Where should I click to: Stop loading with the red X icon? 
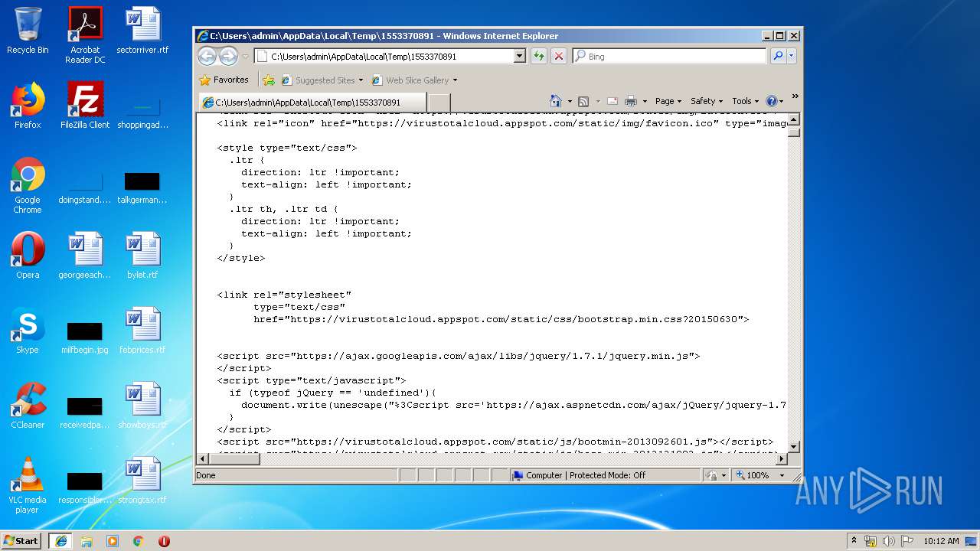559,57
